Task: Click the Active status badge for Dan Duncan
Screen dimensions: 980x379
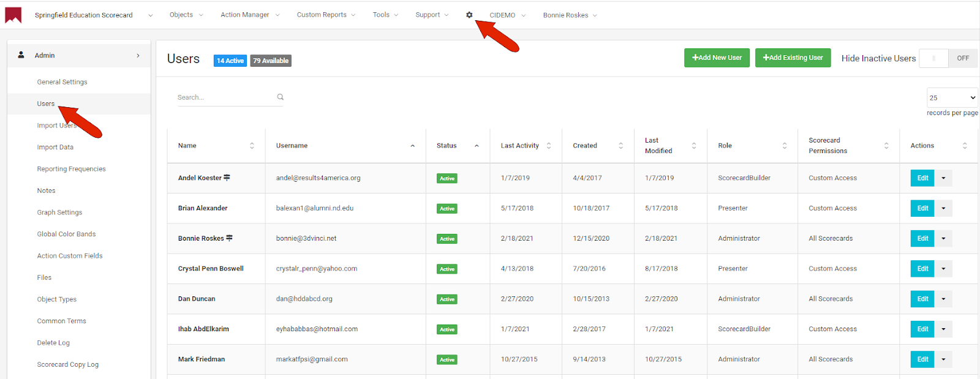Action: click(447, 299)
